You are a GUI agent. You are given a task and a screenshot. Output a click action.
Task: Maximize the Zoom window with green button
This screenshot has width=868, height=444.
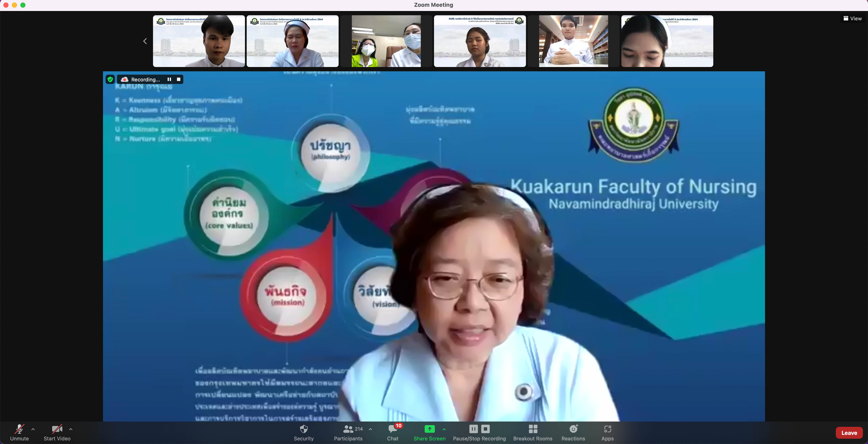23,5
